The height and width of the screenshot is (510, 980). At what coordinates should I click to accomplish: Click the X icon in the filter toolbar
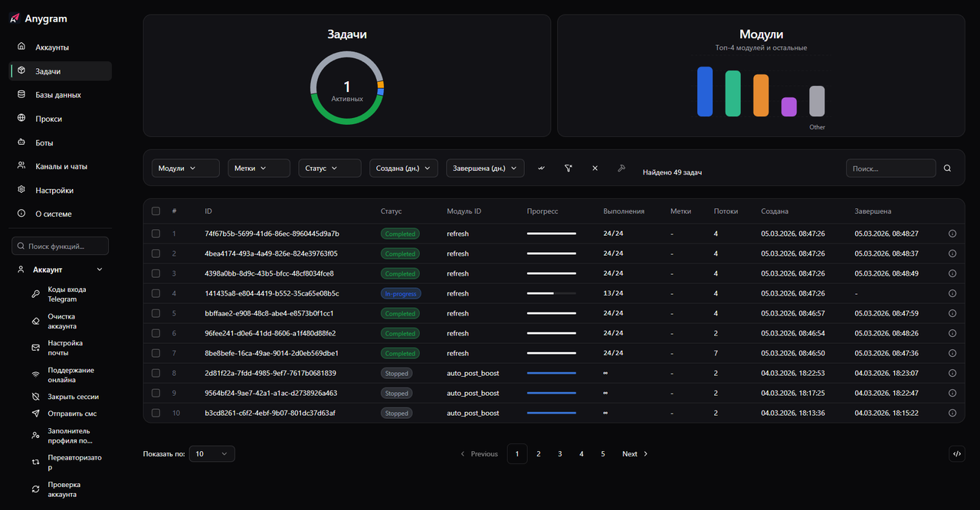(595, 168)
